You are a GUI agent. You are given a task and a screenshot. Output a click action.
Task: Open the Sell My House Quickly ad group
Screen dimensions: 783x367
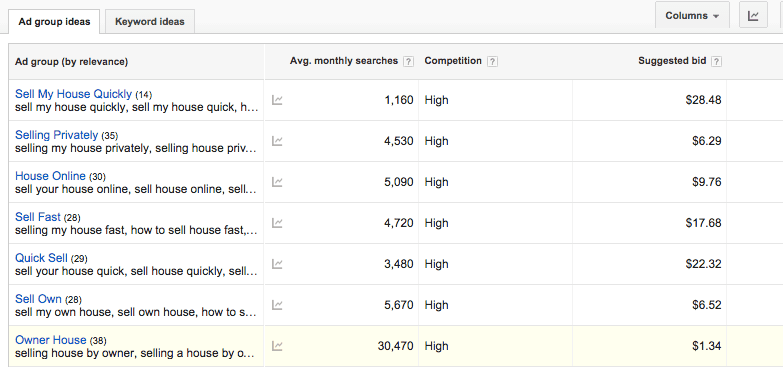tap(73, 94)
